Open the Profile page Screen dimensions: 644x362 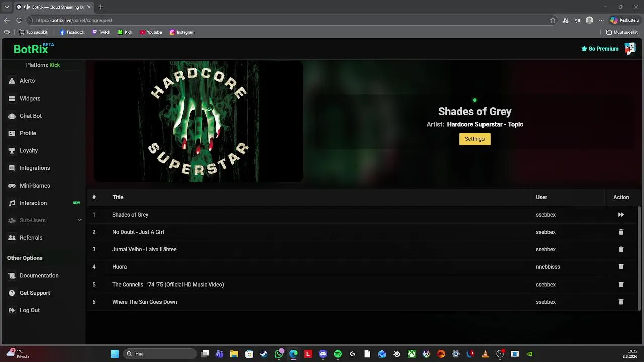coord(28,133)
